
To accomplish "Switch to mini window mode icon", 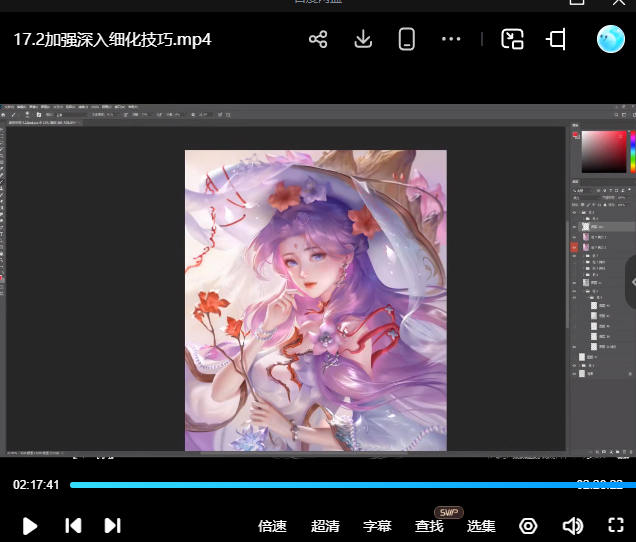I will [513, 40].
